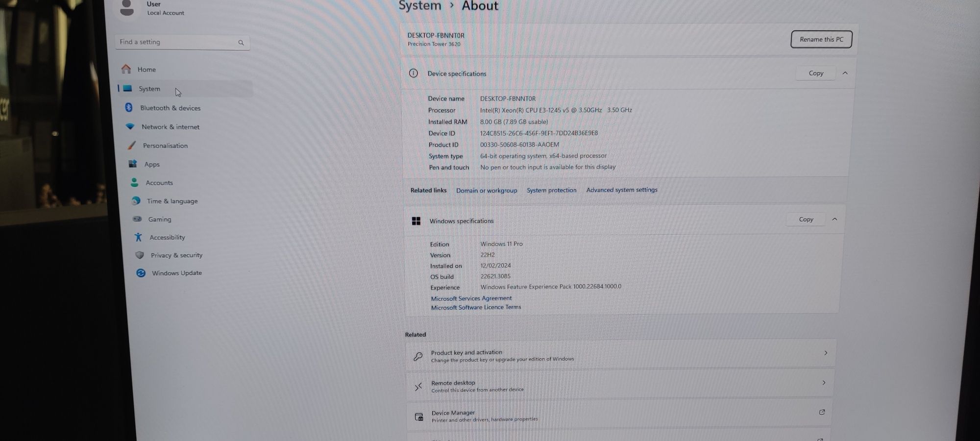
Task: Collapse the Windows specifications section
Action: 834,219
